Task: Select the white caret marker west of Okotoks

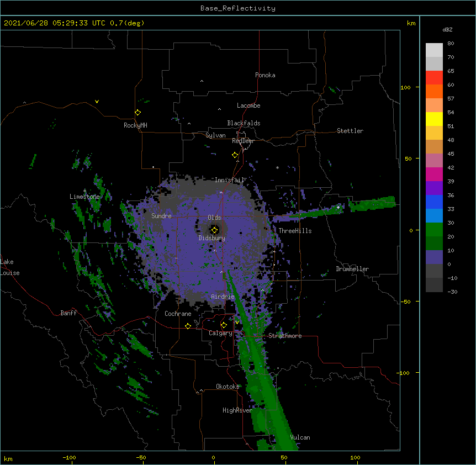Action: click(x=201, y=390)
